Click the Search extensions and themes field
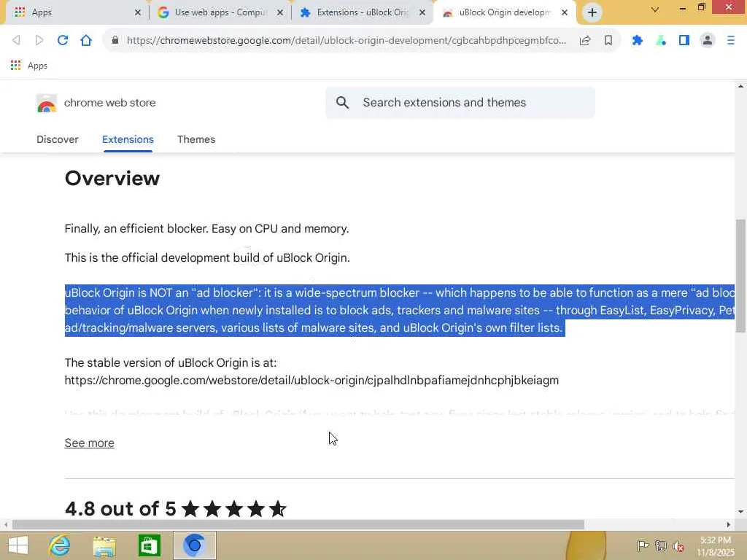The image size is (747, 560). 460,102
